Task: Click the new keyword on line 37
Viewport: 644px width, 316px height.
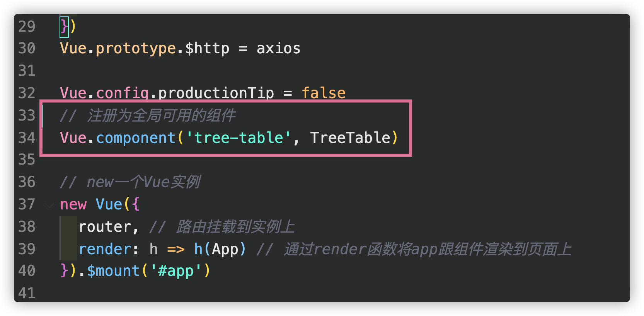Action: 73,204
